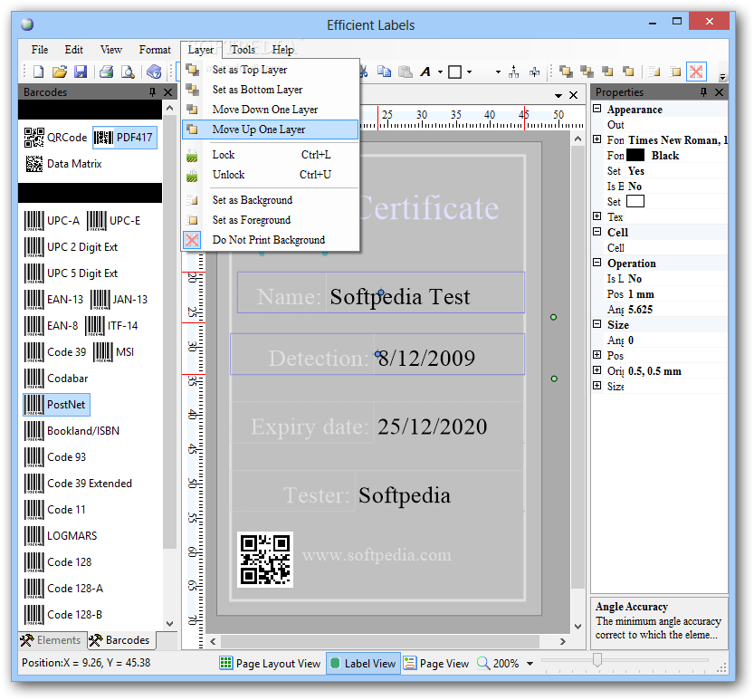Choose Unlock from the Layer menu
The image size is (754, 700).
[x=270, y=175]
